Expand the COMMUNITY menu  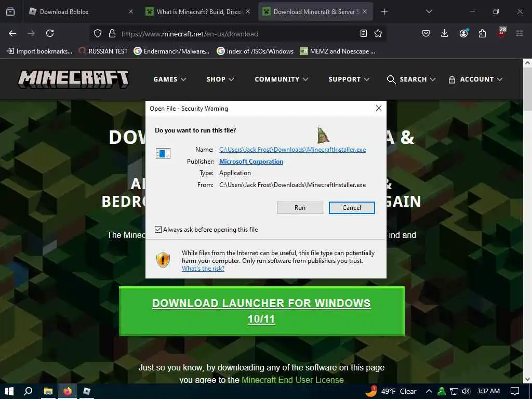281,79
